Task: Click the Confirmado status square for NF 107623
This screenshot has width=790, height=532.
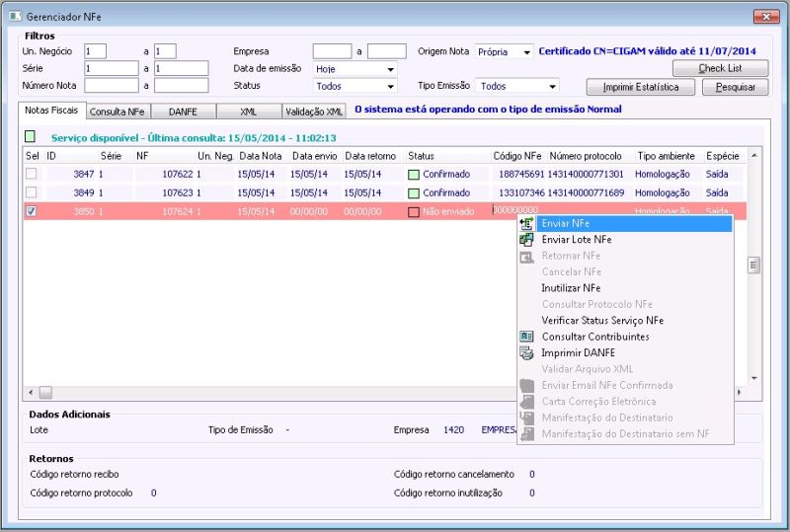Action: pyautogui.click(x=414, y=192)
